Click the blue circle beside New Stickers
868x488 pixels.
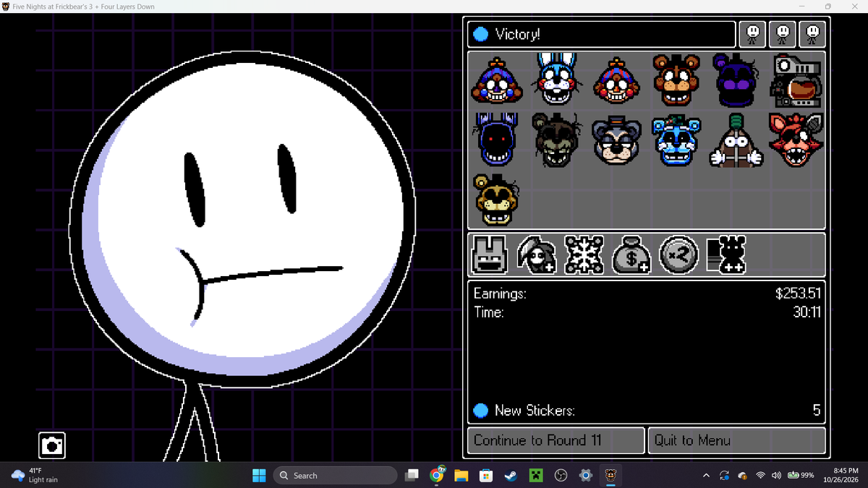tap(480, 411)
